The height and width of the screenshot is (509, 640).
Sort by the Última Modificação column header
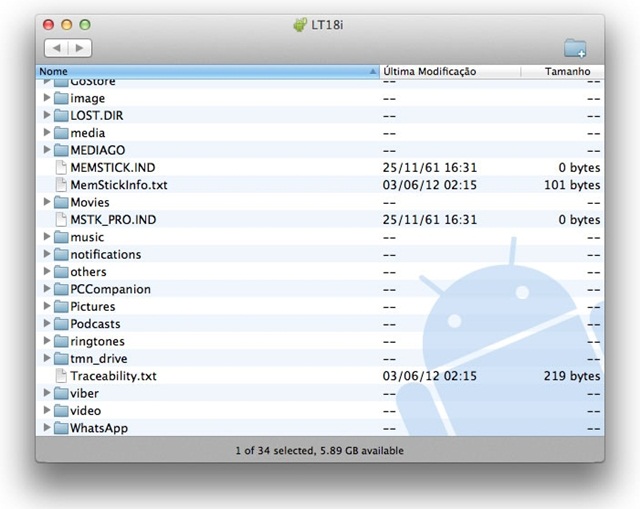pos(450,71)
